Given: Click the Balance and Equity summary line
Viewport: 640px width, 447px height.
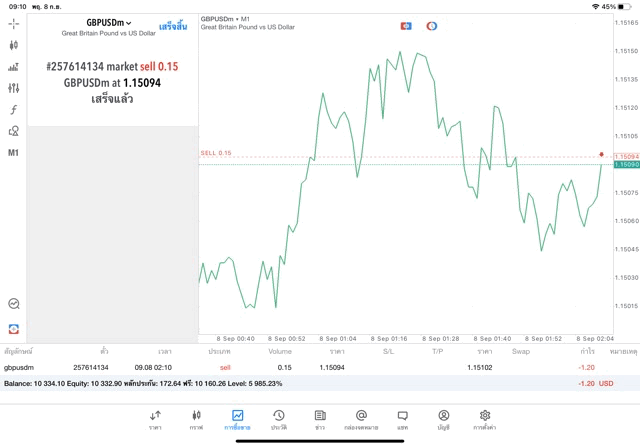Looking at the screenshot, I should 143,383.
